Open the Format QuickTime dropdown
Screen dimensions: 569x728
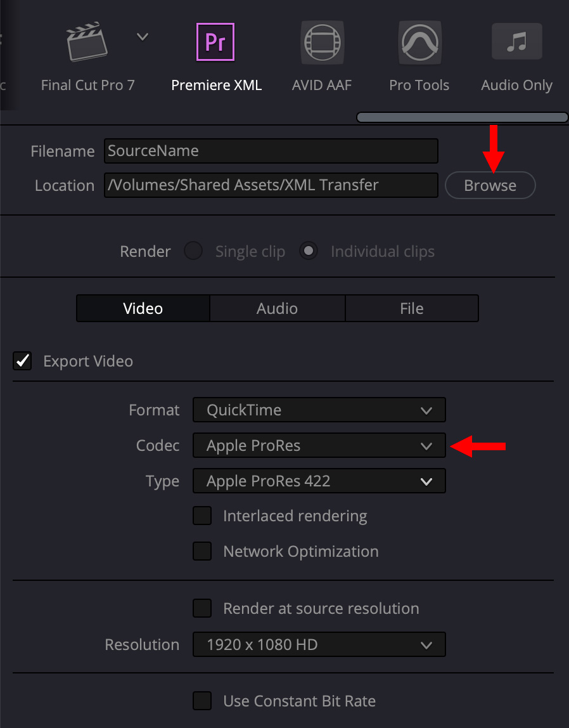[x=319, y=410]
